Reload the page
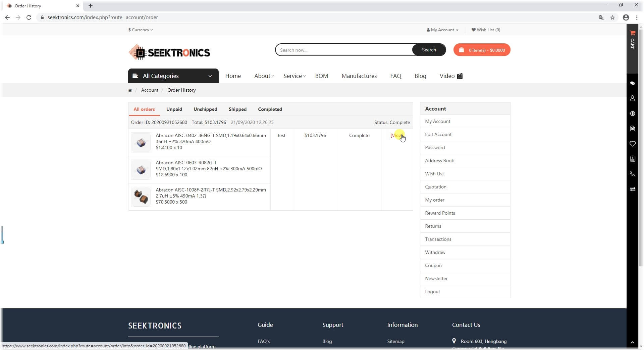 coord(29,17)
